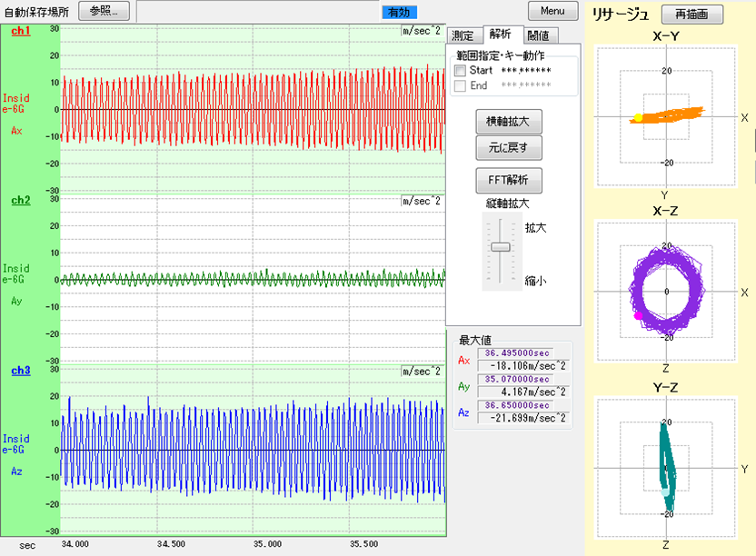756x556 pixels.
Task: Click the Start time value ***.******
Action: 526,70
